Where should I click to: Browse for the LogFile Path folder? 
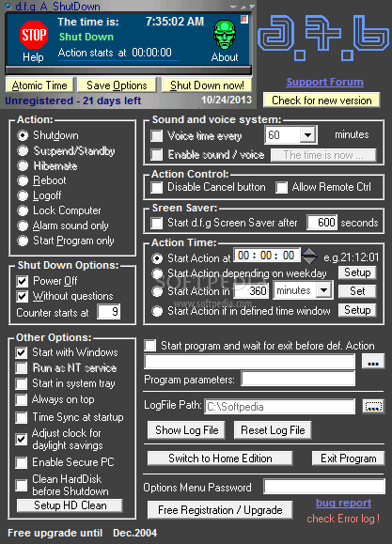pyautogui.click(x=373, y=406)
